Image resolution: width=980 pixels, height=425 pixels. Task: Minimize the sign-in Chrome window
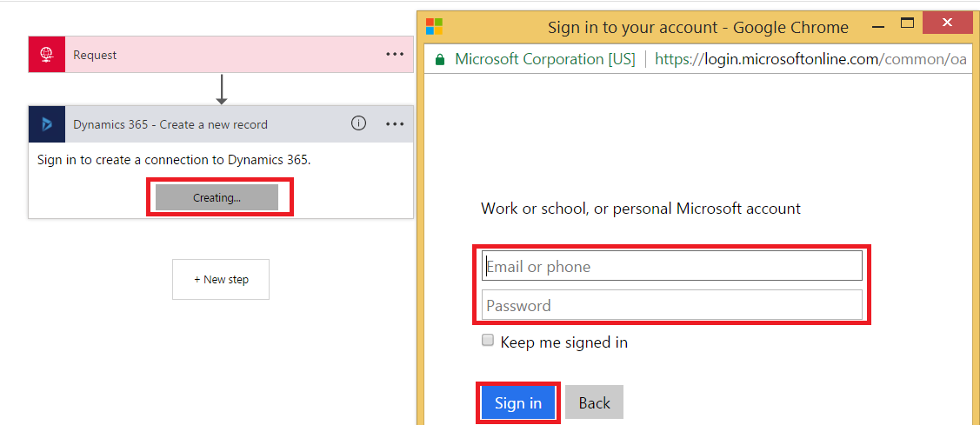point(878,27)
